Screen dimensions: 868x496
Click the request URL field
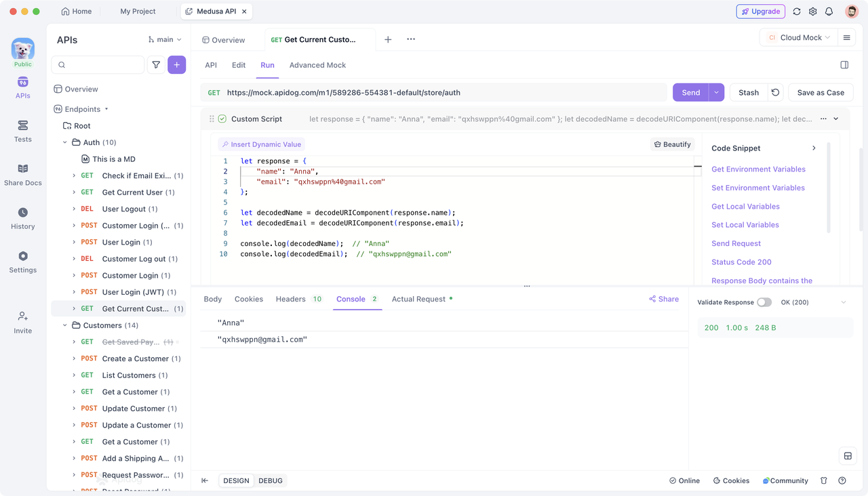pyautogui.click(x=434, y=92)
